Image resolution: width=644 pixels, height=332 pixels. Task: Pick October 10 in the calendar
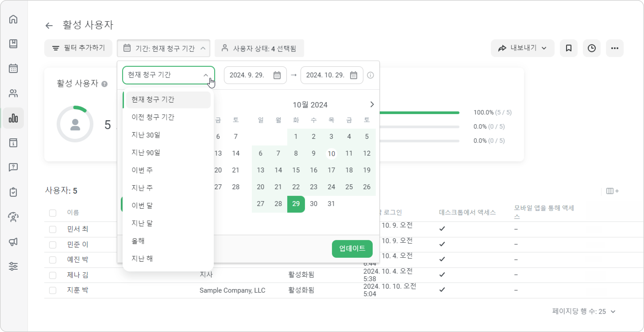coord(331,154)
